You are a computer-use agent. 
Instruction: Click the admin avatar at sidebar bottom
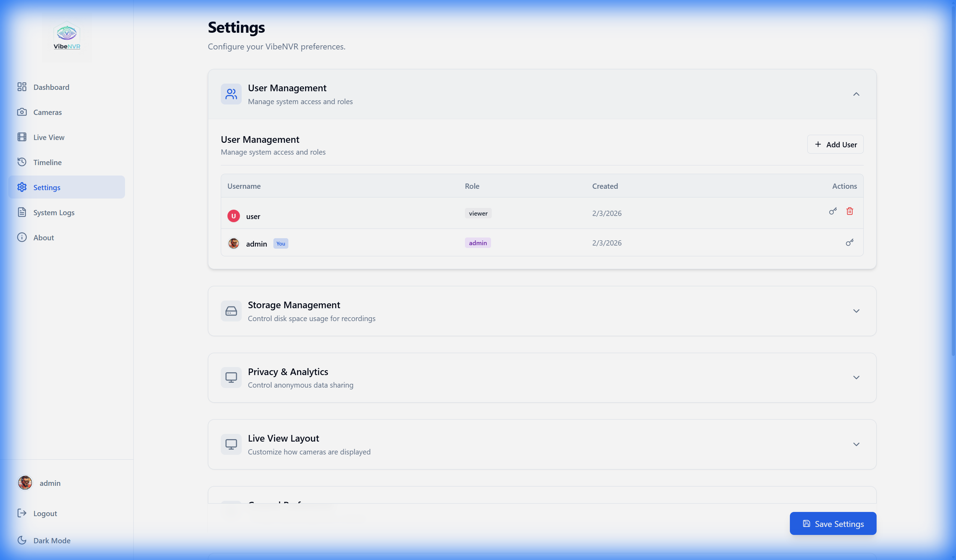[25, 483]
